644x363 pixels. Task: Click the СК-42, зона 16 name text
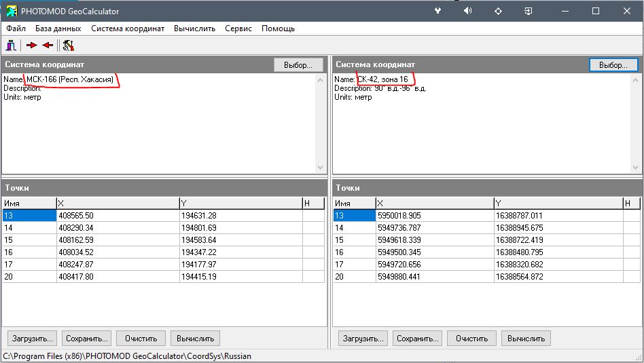click(382, 79)
